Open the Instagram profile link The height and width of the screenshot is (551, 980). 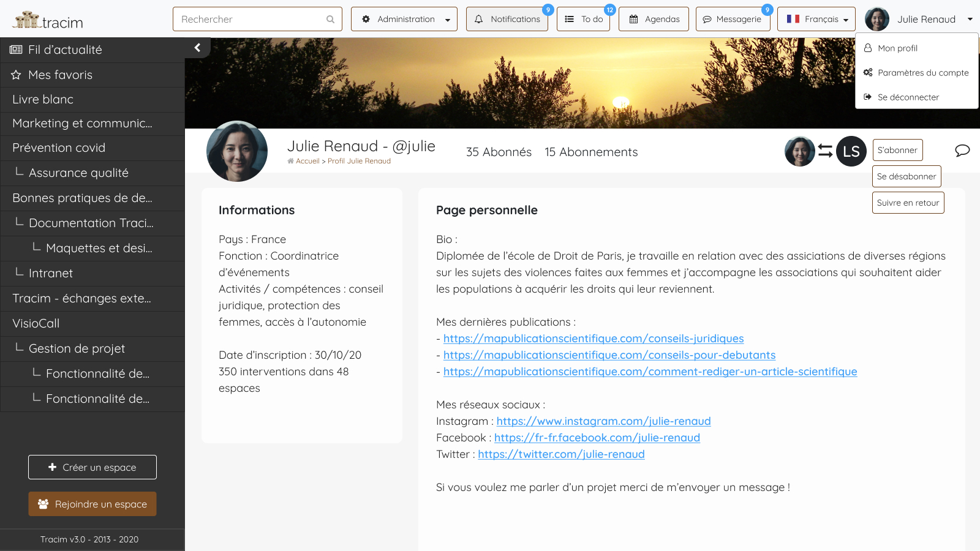click(603, 421)
